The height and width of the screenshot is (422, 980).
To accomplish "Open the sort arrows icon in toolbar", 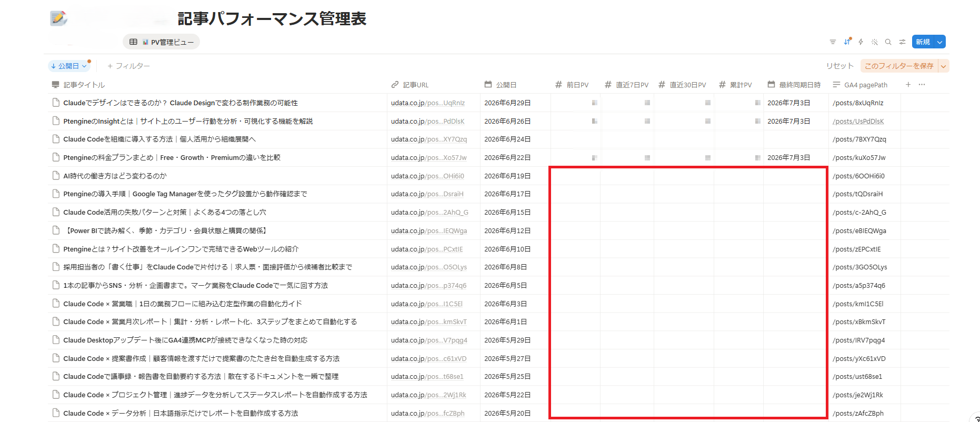I will 847,42.
